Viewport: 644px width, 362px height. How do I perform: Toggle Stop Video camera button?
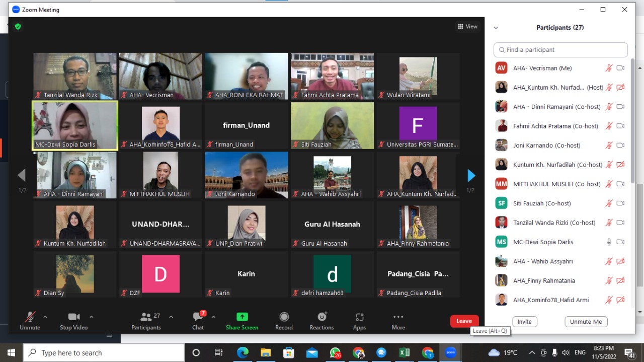73,321
